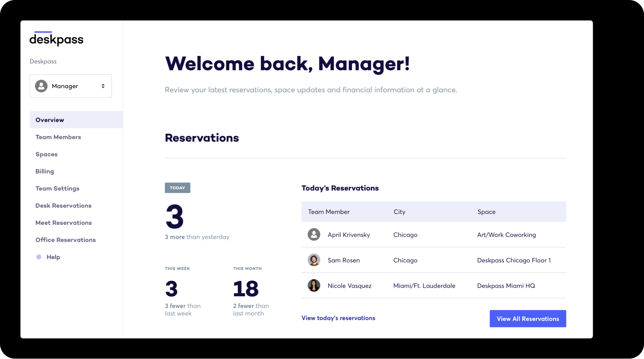Open Office Reservations in the sidebar
Image resolution: width=644 pixels, height=359 pixels.
[x=66, y=240]
